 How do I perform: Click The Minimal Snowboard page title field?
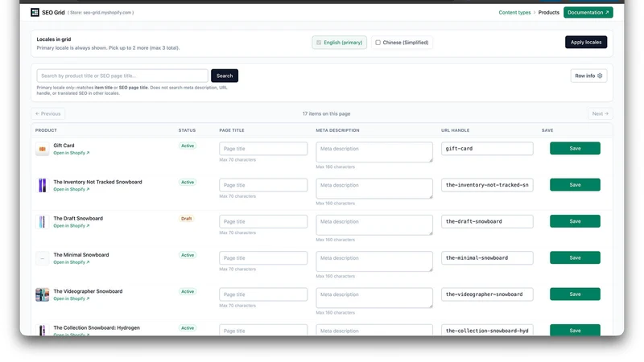tap(263, 258)
